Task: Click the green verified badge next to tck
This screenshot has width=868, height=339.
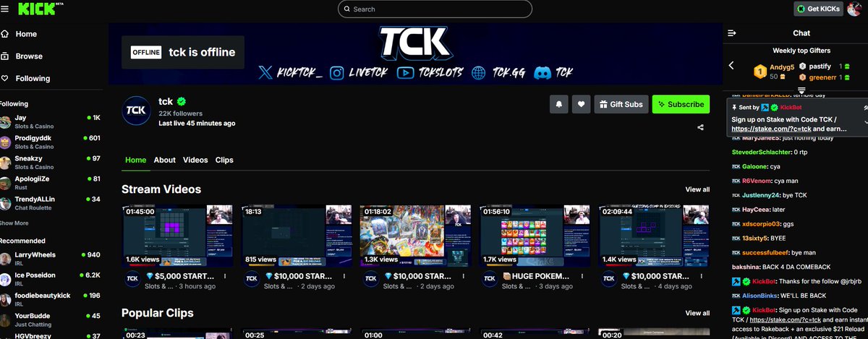Action: click(182, 101)
